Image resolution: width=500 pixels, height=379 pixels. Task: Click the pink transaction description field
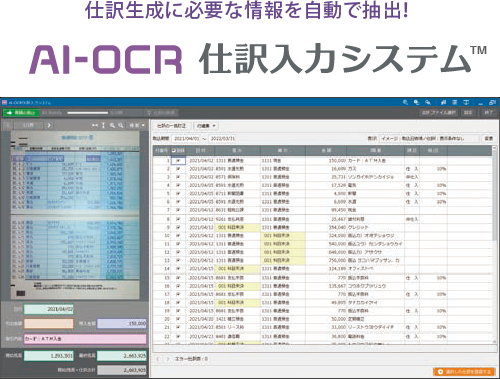click(x=85, y=339)
